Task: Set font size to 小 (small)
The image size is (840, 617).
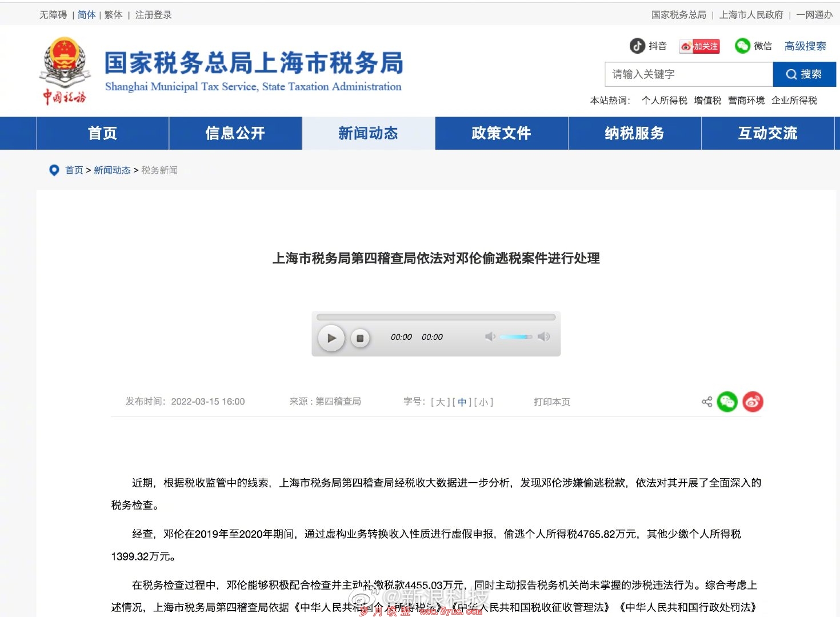Action: [x=483, y=402]
